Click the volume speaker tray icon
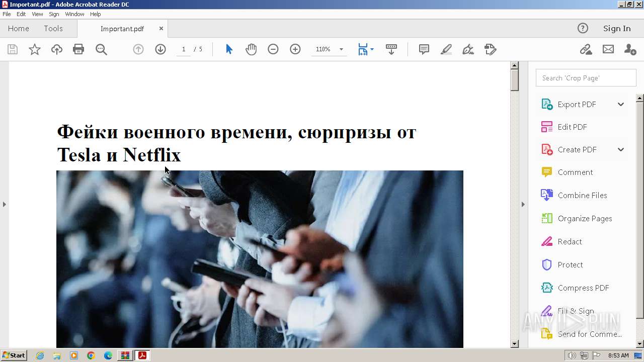 tap(572, 355)
